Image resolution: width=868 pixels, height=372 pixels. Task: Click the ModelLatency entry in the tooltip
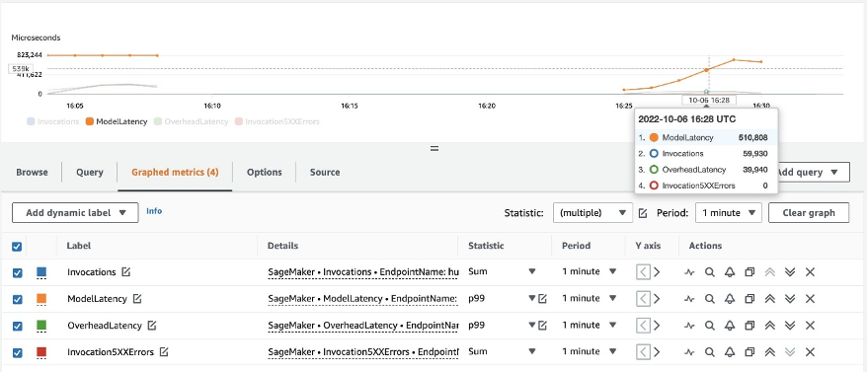point(706,137)
